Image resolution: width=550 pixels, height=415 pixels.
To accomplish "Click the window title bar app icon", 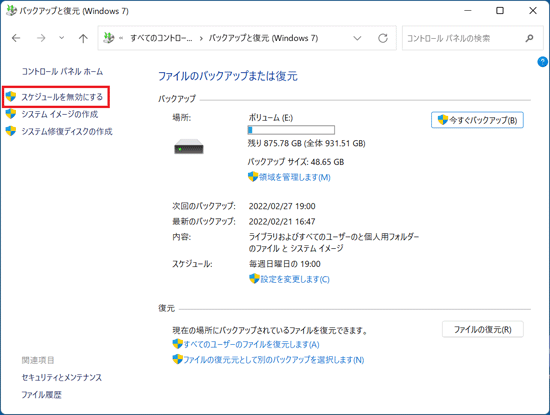I will 12,11.
